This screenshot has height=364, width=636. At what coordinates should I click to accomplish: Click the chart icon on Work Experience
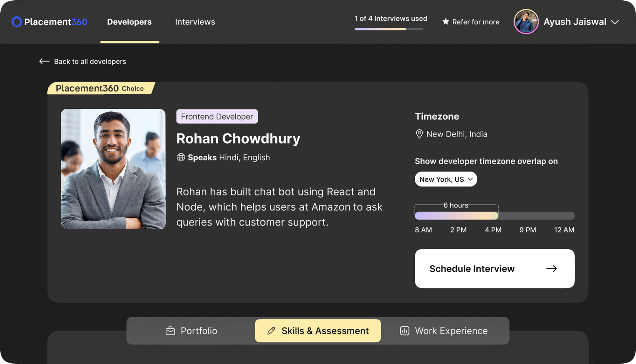(x=404, y=331)
